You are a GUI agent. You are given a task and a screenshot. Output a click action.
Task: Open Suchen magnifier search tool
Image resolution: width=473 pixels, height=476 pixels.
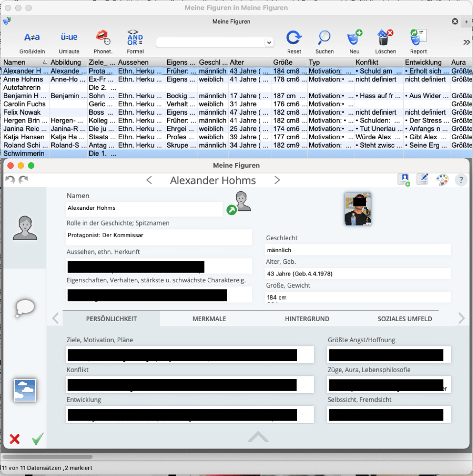324,38
